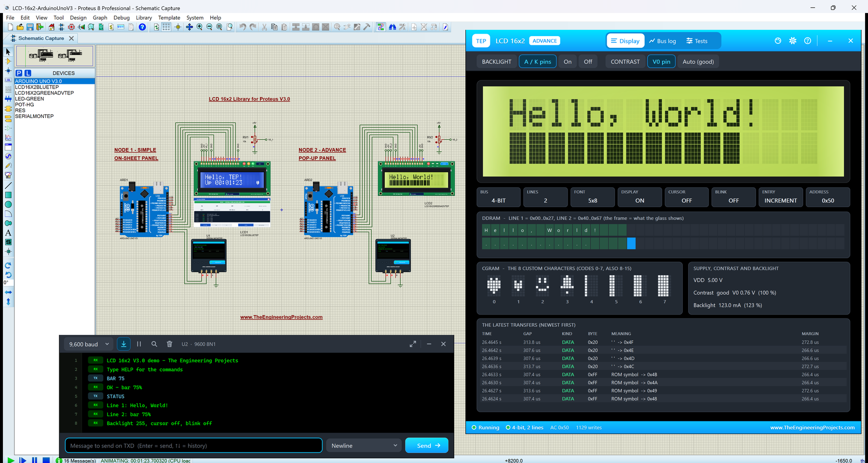Click the Display tab in LCD panel

tap(625, 41)
